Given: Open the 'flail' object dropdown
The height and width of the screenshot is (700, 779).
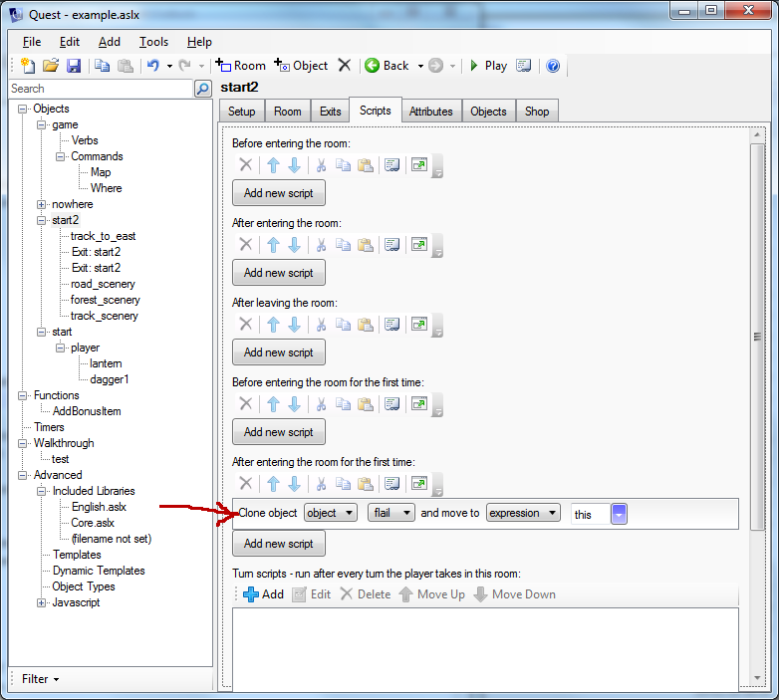Looking at the screenshot, I should (x=390, y=514).
